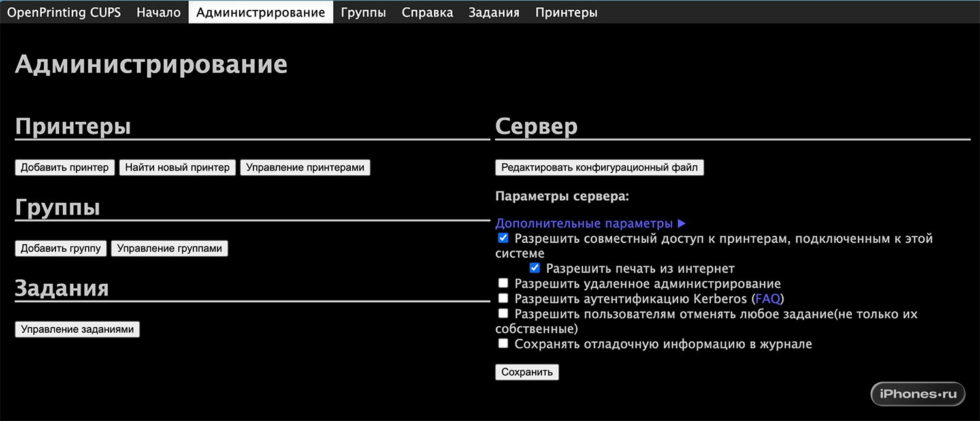The image size is (980, 421).
Task: Click the Группы section heading
Action: [x=57, y=207]
